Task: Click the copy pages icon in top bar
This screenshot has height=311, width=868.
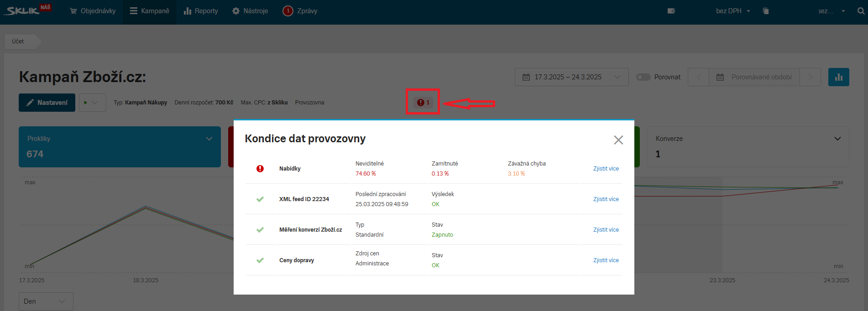Action: [766, 11]
